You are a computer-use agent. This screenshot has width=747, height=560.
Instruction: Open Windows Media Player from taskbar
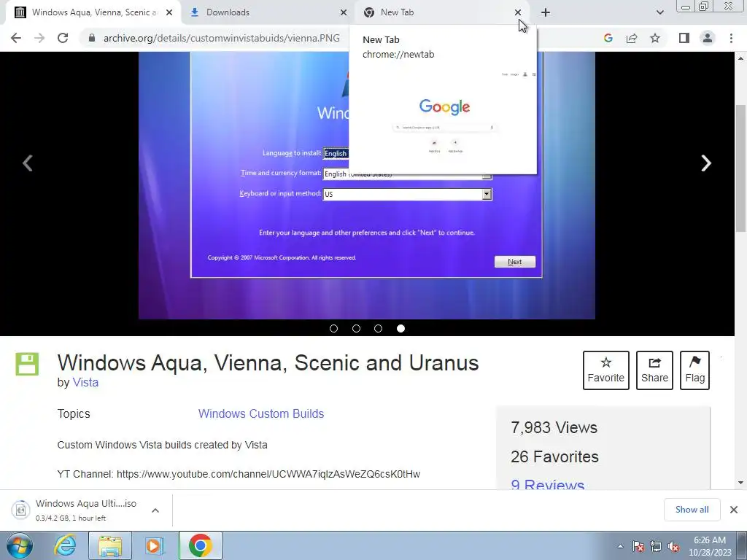tap(154, 545)
